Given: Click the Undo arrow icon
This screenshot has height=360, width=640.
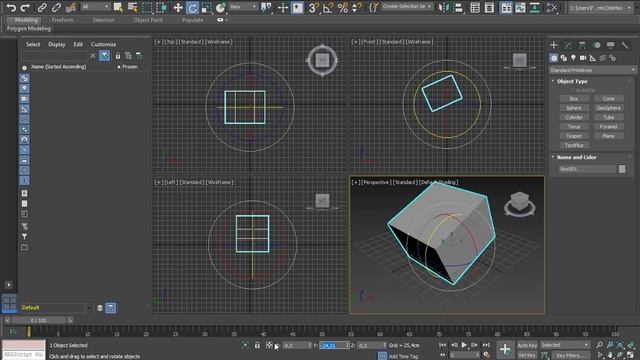Looking at the screenshot, I should [11, 7].
